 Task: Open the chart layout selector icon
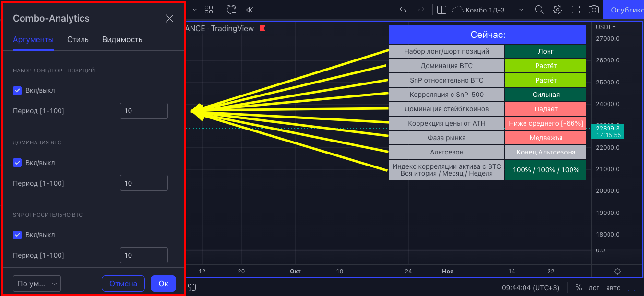[x=442, y=10]
